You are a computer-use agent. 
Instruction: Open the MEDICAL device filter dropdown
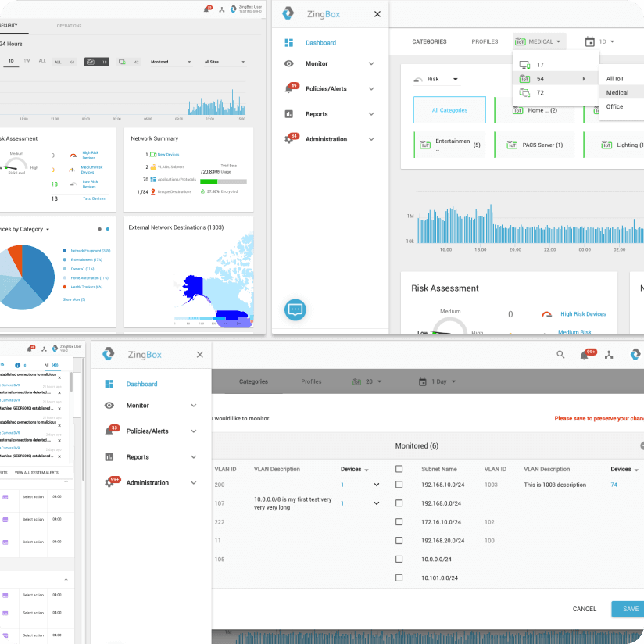538,41
